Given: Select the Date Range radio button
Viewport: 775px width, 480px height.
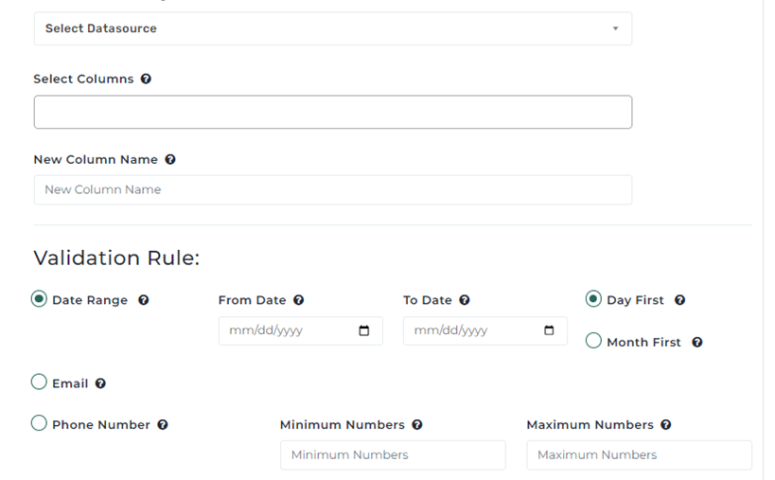Looking at the screenshot, I should click(x=40, y=299).
